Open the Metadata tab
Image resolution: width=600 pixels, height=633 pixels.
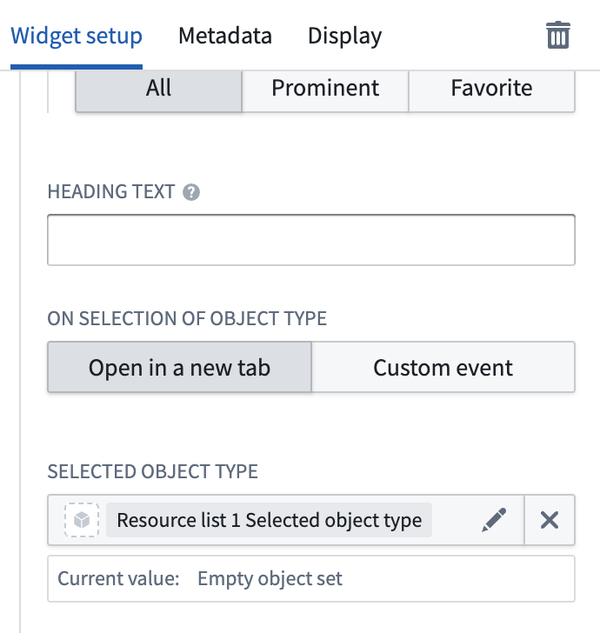click(x=225, y=36)
